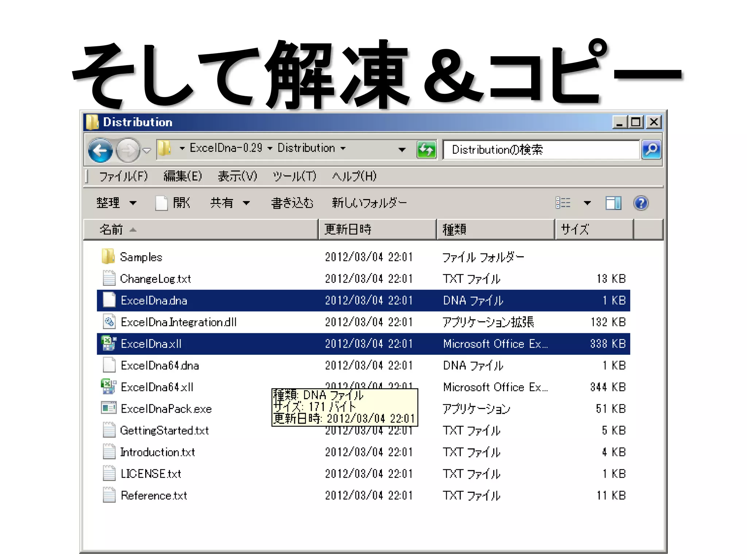Open the ツール(T) menu
This screenshot has width=747, height=560.
pos(294,176)
